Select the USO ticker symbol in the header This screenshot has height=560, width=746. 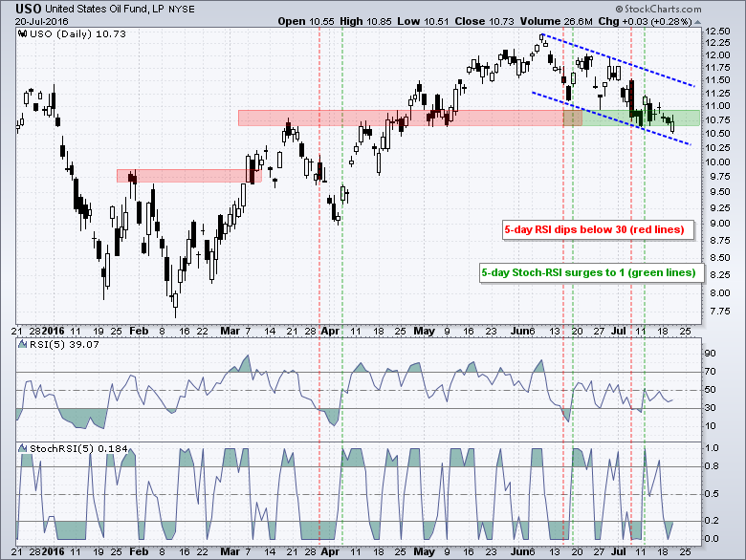click(28, 9)
